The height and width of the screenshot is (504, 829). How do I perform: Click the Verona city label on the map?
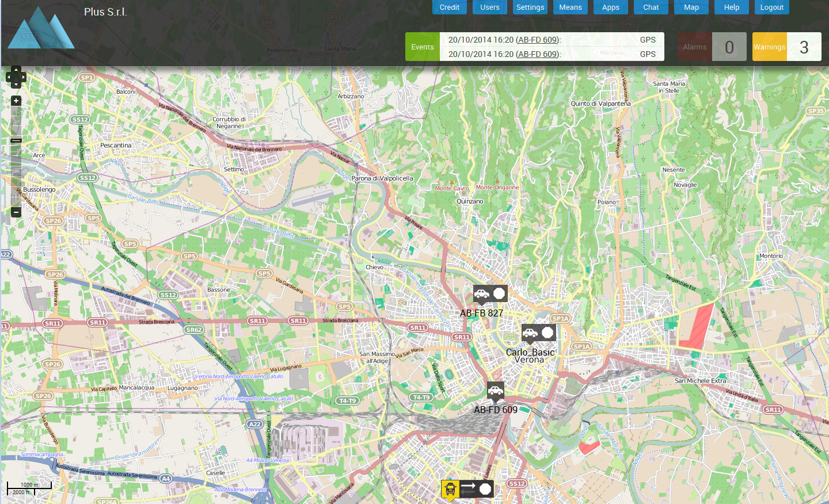pos(529,360)
